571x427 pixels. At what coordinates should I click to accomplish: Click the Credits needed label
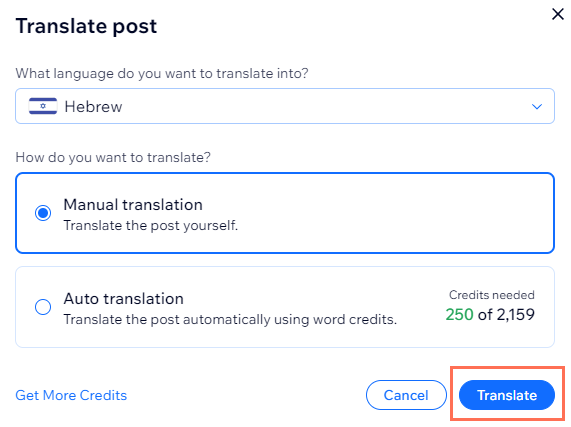[492, 295]
